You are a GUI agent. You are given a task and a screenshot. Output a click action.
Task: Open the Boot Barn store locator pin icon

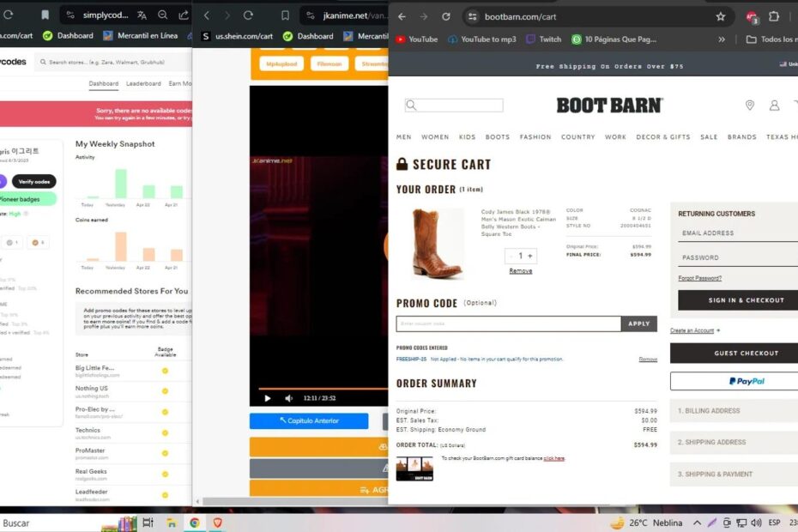click(x=750, y=106)
